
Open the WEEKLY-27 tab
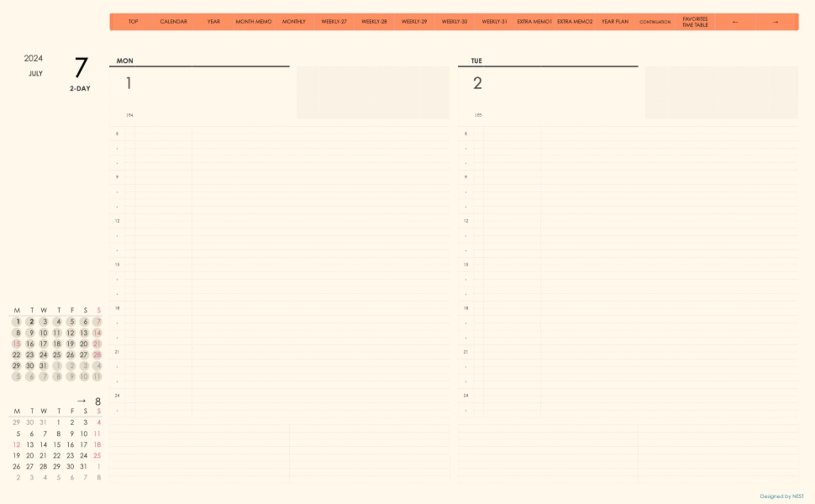pyautogui.click(x=334, y=22)
